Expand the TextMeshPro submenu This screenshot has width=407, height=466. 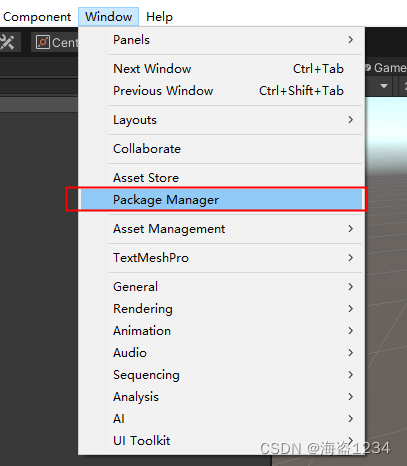221,258
